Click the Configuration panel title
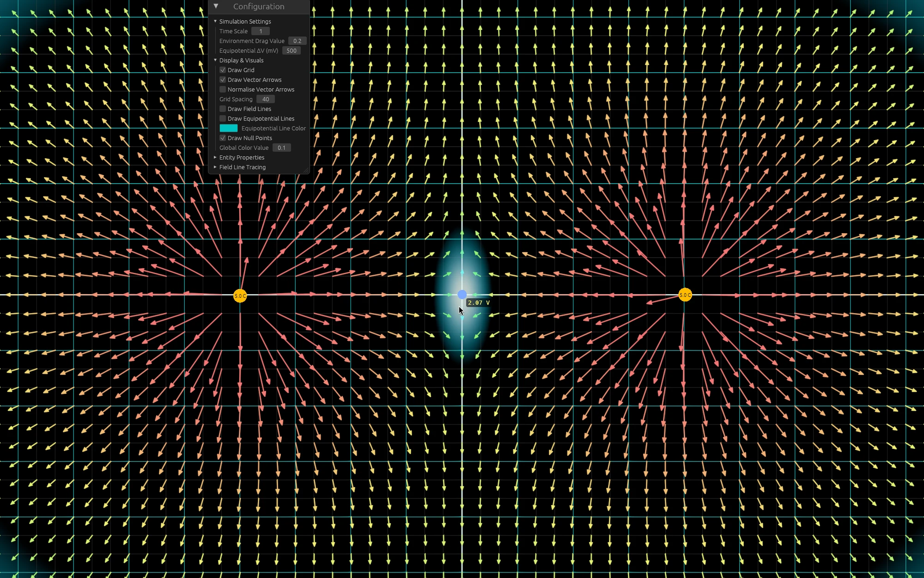924x578 pixels. [259, 6]
